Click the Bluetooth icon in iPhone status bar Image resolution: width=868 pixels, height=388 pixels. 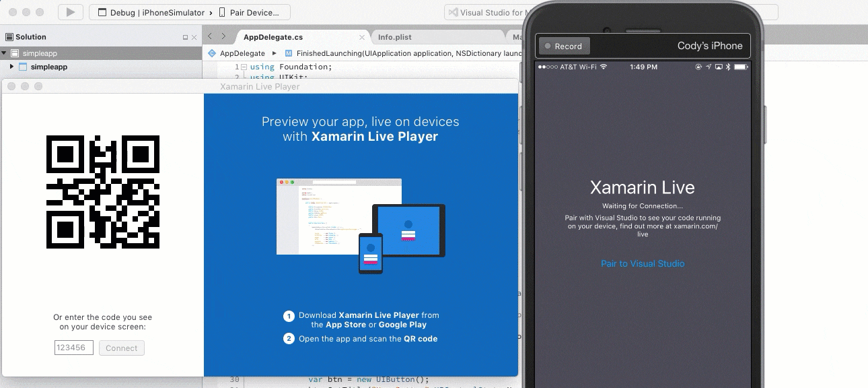(728, 67)
